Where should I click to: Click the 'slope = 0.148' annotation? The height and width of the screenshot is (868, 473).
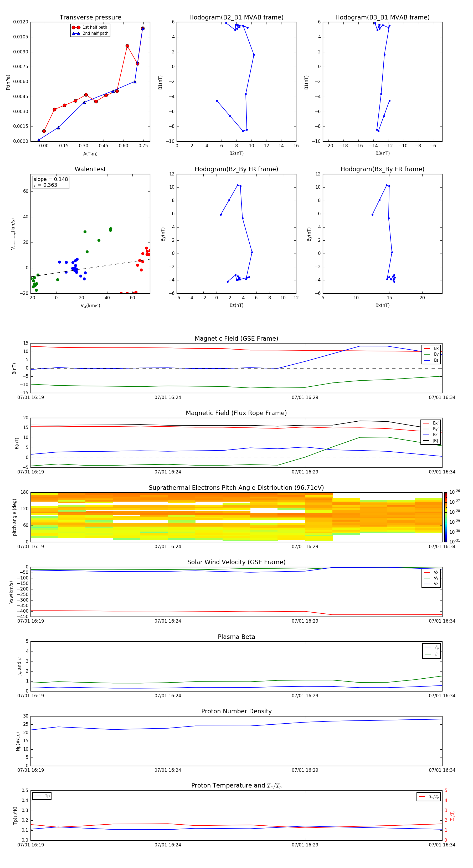(x=50, y=179)
